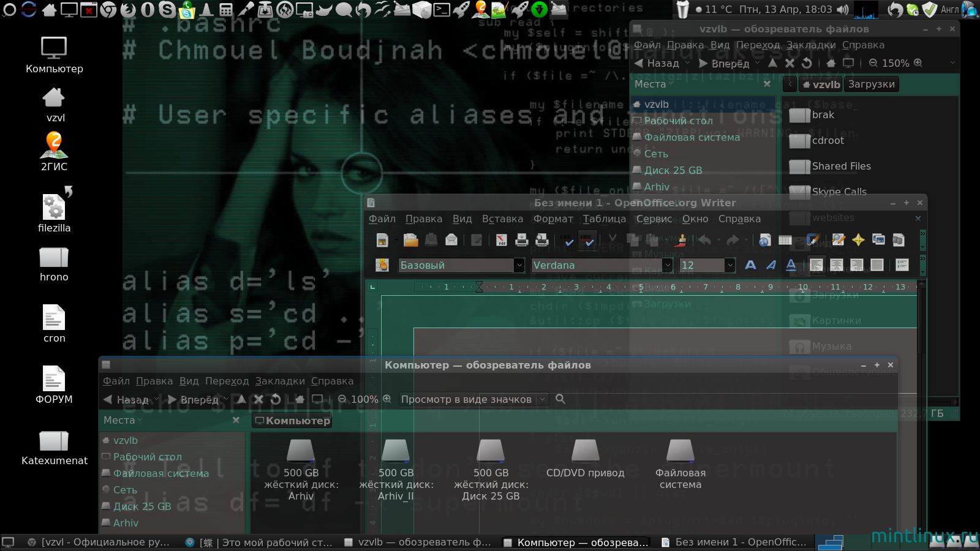The width and height of the screenshot is (980, 551).
Task: Click the Print icon in Writer toolbar
Action: click(521, 241)
